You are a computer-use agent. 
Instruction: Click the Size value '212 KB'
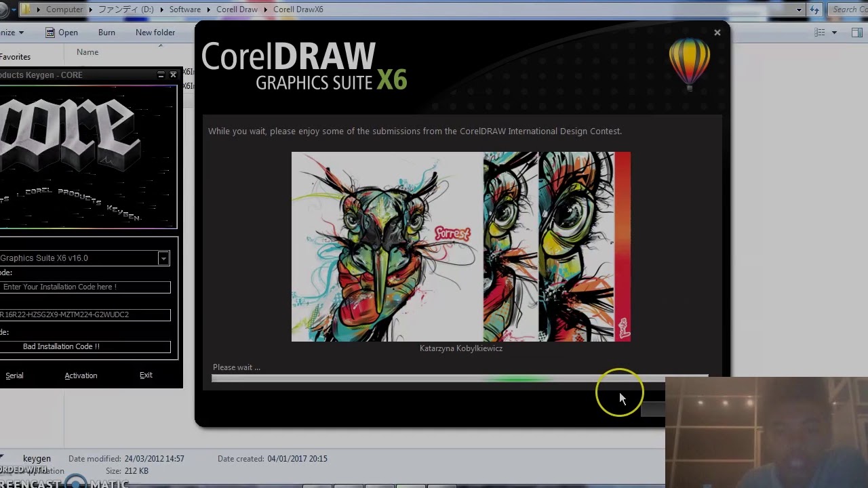click(x=136, y=471)
